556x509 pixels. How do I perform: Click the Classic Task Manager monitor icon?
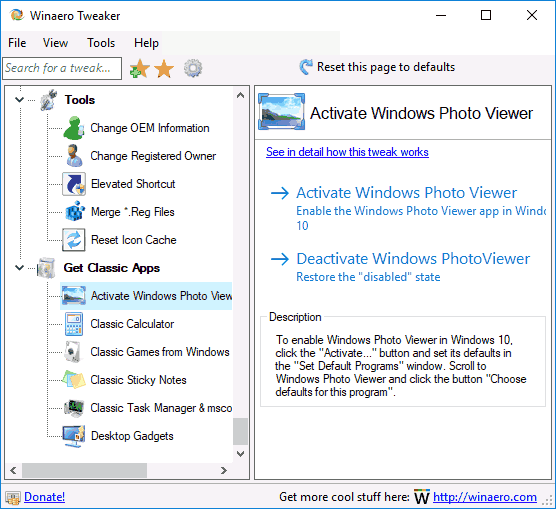coord(74,408)
